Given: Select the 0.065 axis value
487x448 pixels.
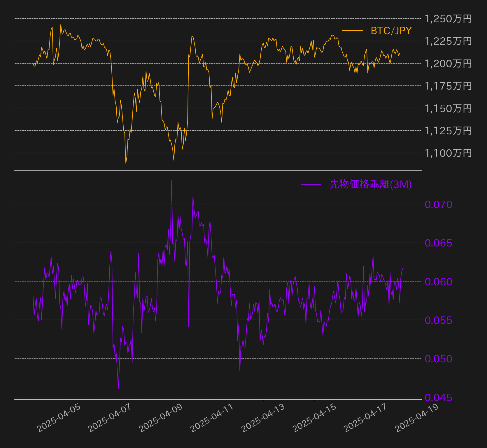Looking at the screenshot, I should pyautogui.click(x=439, y=243).
